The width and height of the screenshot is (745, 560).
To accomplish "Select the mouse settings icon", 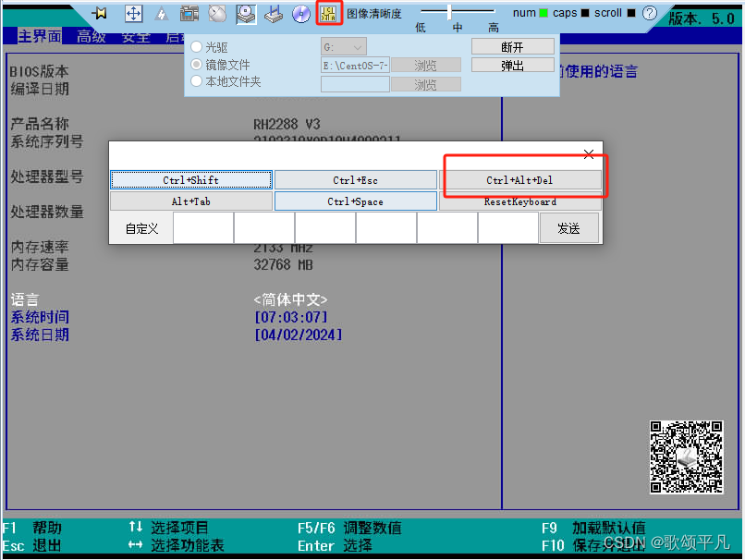I will [217, 14].
